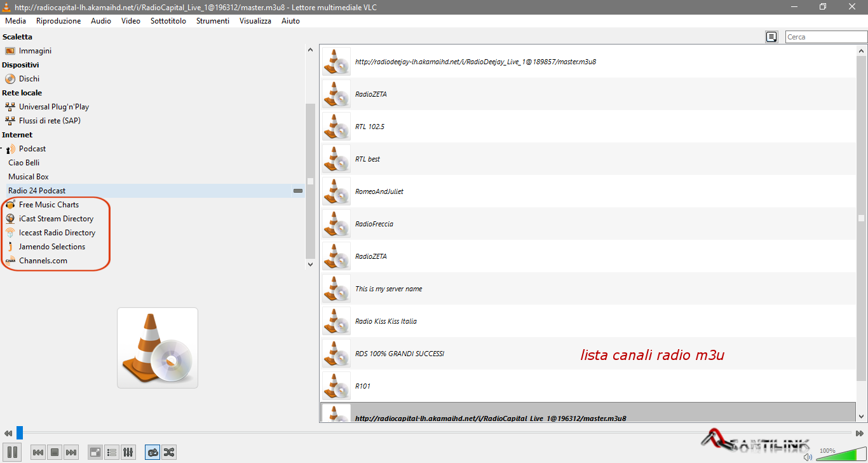This screenshot has width=868, height=463.
Task: Open the Media menu
Action: (15, 21)
